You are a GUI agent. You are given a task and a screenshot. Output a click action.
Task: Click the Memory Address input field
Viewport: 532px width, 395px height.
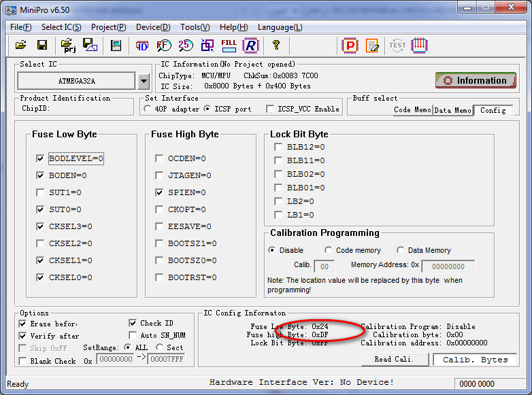pyautogui.click(x=448, y=267)
